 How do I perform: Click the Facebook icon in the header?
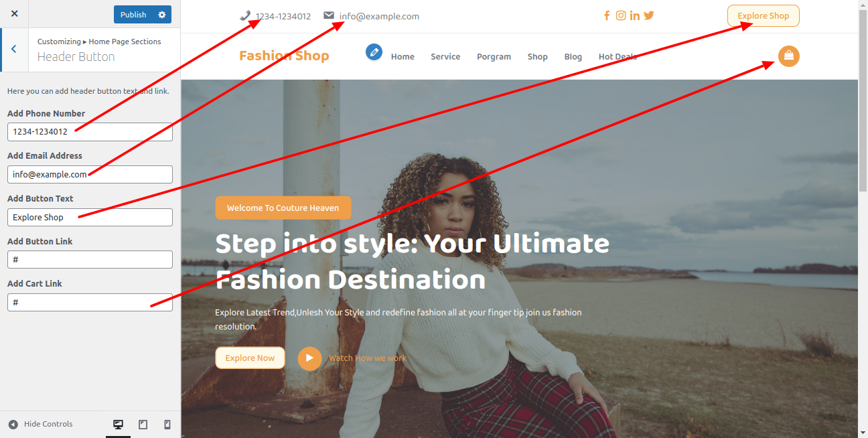(607, 15)
